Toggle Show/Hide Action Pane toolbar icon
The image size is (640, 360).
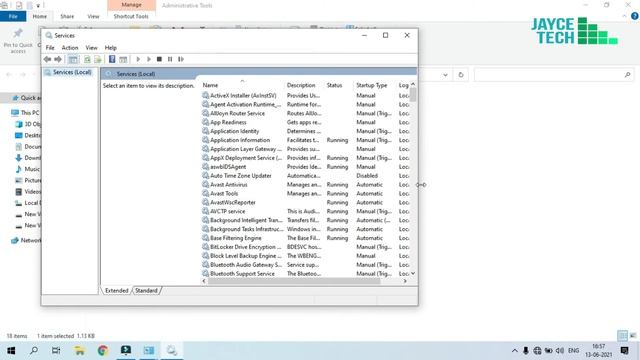tap(123, 60)
